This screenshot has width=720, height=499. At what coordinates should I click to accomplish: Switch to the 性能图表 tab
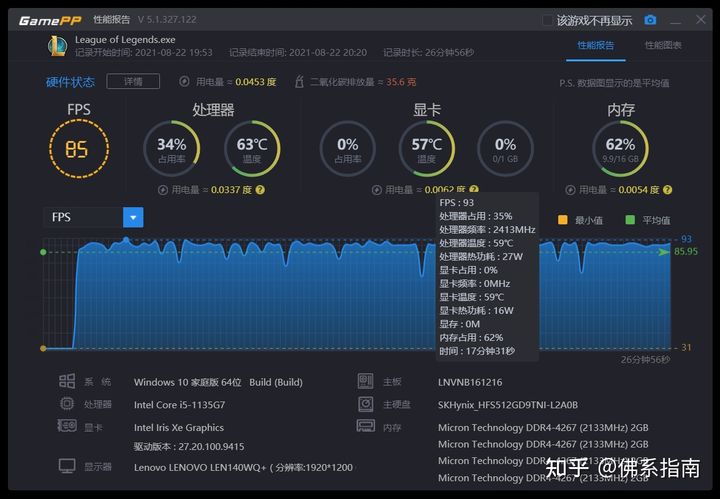pyautogui.click(x=663, y=45)
